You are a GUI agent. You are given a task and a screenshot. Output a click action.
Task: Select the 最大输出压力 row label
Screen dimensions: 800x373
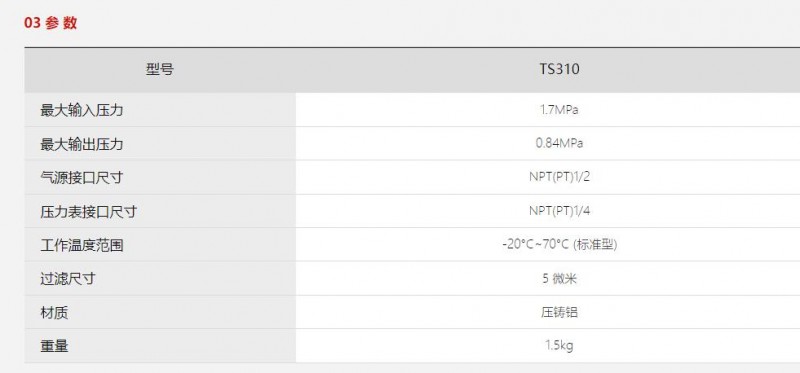[82, 144]
